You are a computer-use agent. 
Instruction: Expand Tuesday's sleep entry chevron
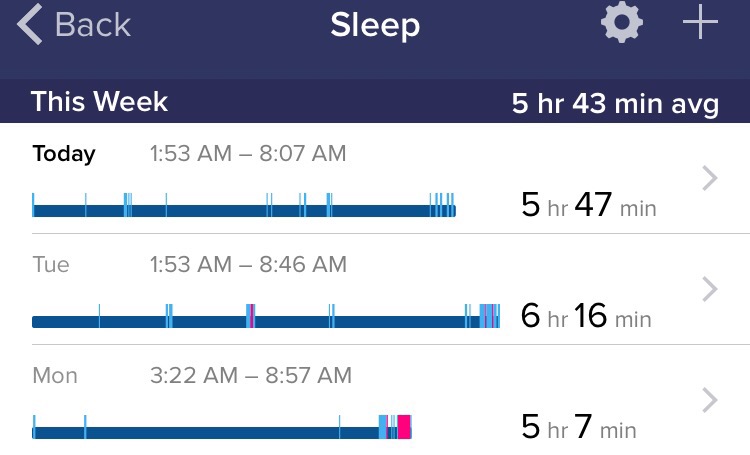[710, 289]
